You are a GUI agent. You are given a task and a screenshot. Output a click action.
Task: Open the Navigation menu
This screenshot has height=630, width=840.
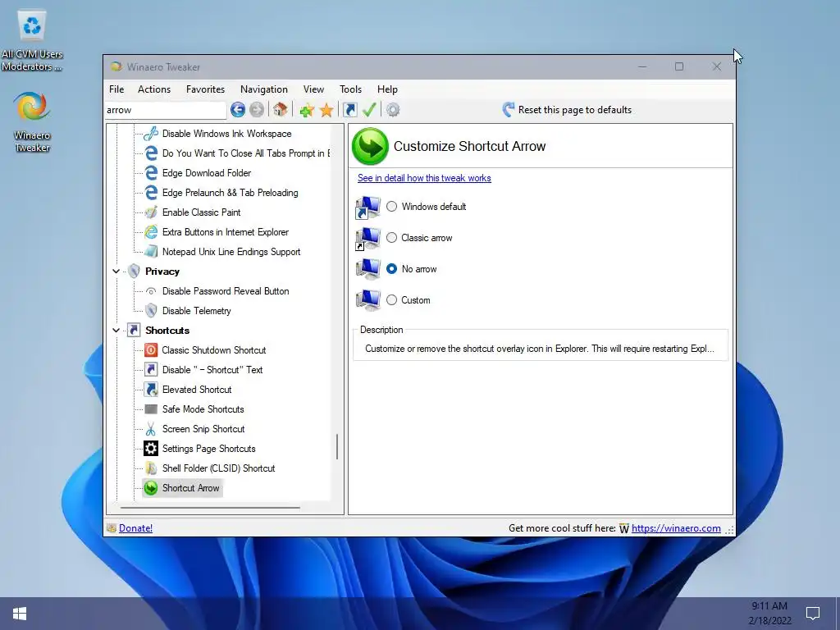[x=264, y=89]
